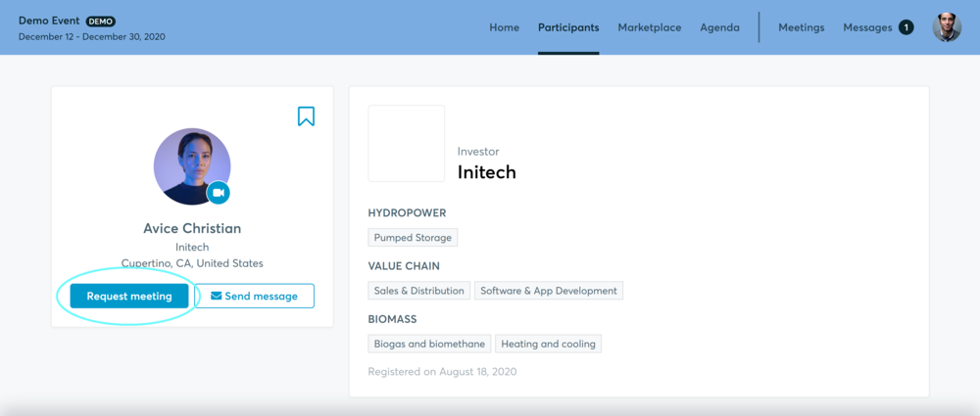Click the Initech company logo placeholder

click(406, 144)
